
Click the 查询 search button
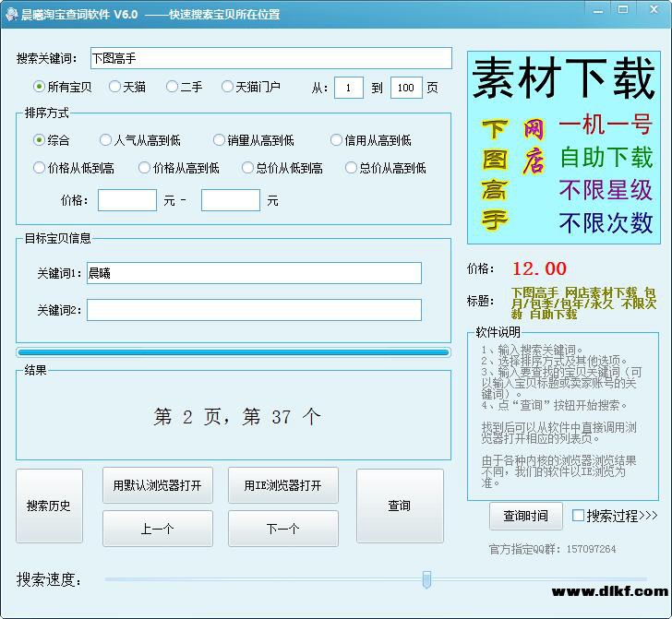coord(400,506)
